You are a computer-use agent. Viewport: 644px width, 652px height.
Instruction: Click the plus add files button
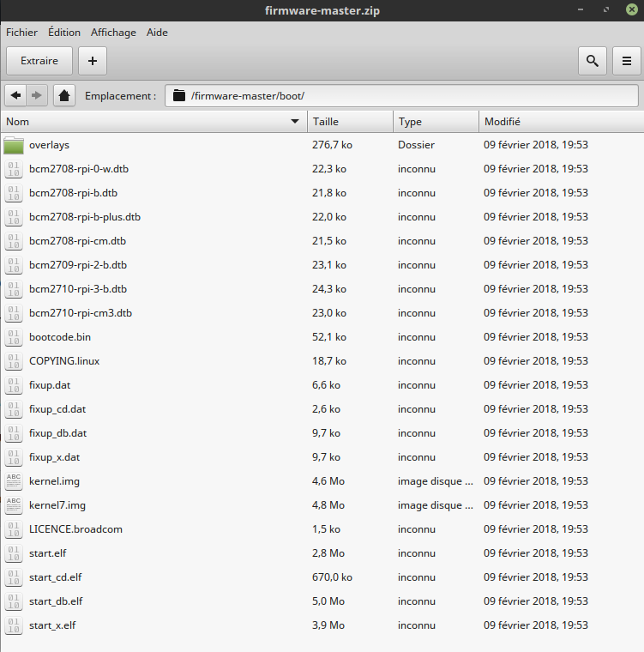coord(93,61)
